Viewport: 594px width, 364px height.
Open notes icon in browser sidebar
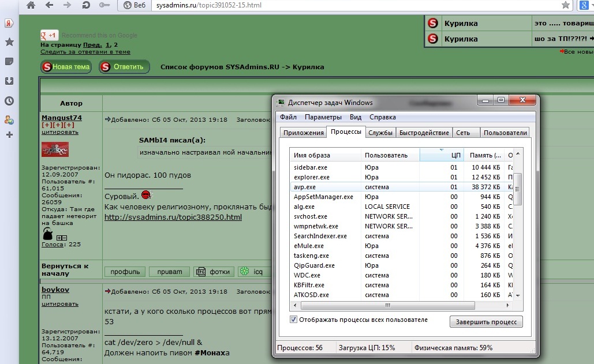pos(9,61)
